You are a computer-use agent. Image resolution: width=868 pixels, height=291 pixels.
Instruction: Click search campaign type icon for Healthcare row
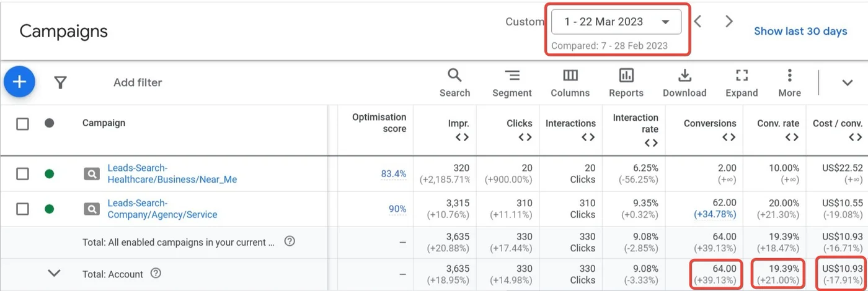pos(91,174)
